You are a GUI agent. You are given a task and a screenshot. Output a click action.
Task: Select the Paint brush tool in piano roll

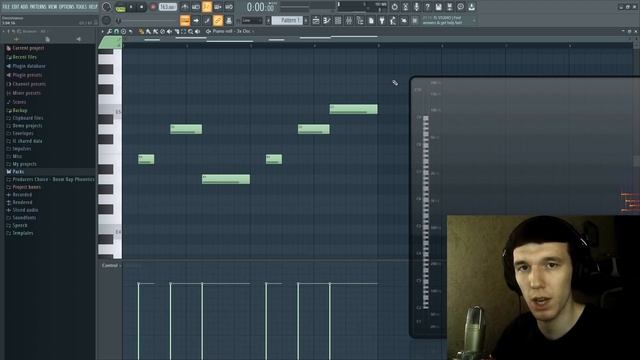point(148,31)
